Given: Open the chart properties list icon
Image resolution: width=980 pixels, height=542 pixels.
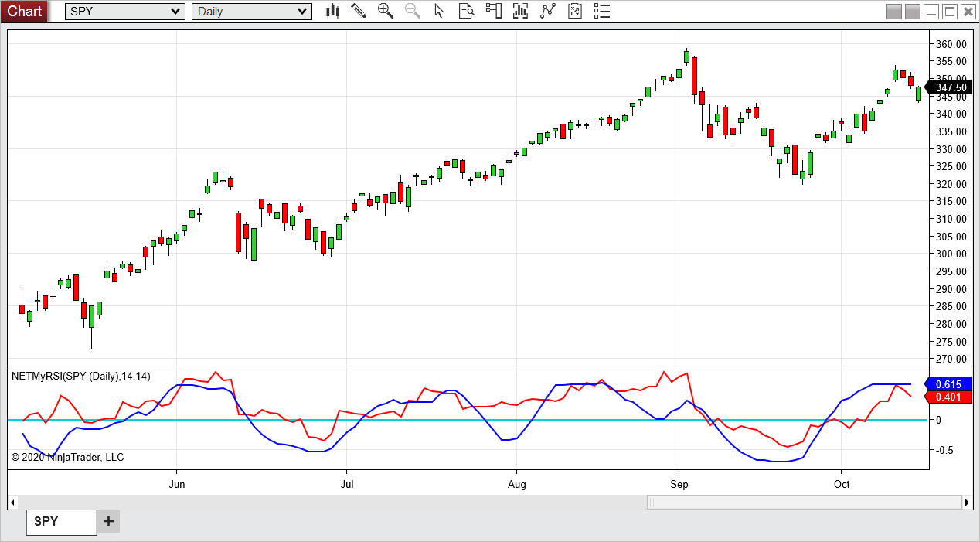Looking at the screenshot, I should pos(602,11).
